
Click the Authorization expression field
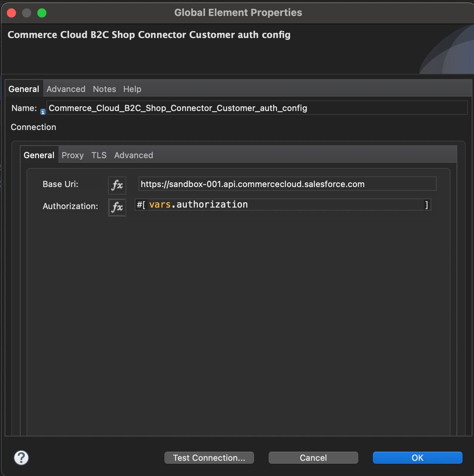[283, 205]
